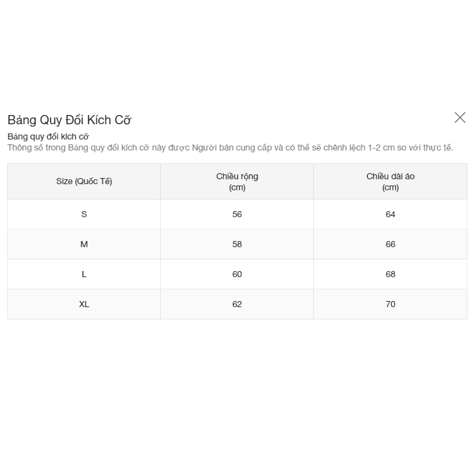Click 'Người bán' in the note text
This screenshot has height=476, width=476.
click(x=209, y=147)
